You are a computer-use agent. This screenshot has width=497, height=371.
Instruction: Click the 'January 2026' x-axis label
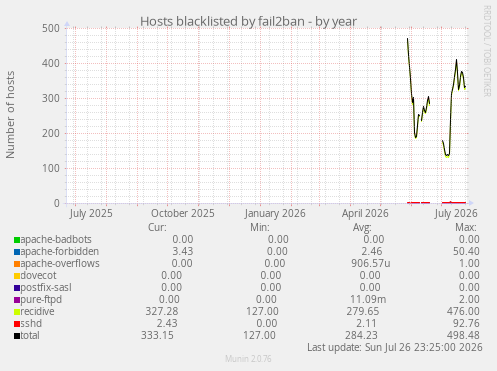tap(275, 213)
